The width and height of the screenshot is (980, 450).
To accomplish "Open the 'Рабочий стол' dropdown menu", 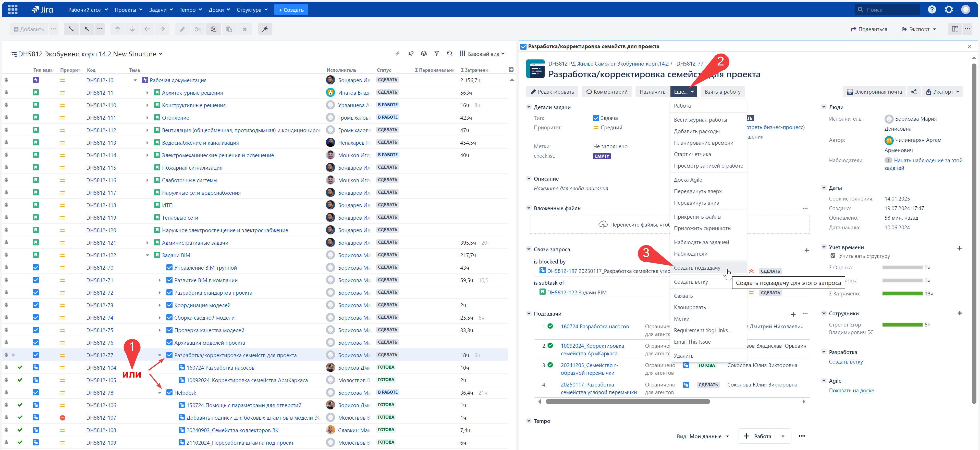I will [88, 9].
